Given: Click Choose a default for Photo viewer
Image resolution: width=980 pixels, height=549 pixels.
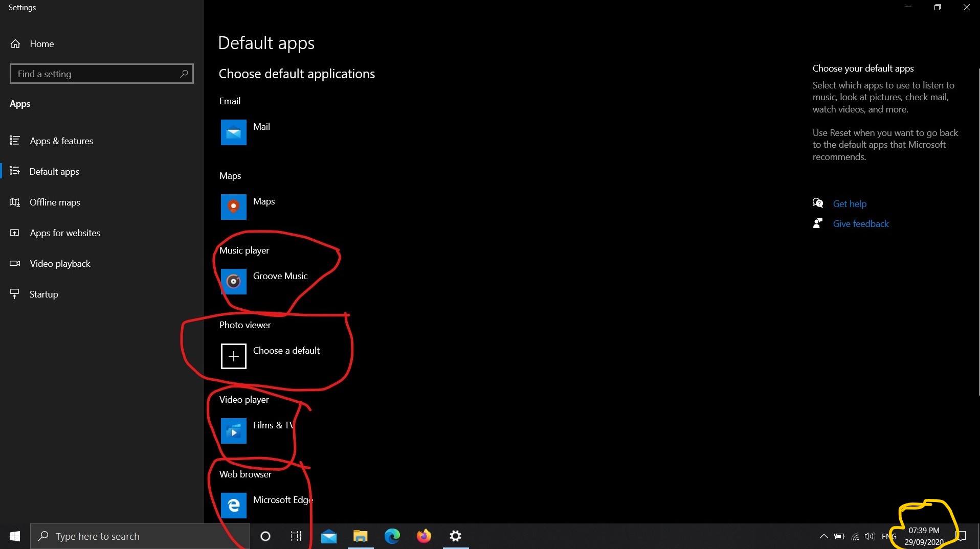Looking at the screenshot, I should 286,350.
